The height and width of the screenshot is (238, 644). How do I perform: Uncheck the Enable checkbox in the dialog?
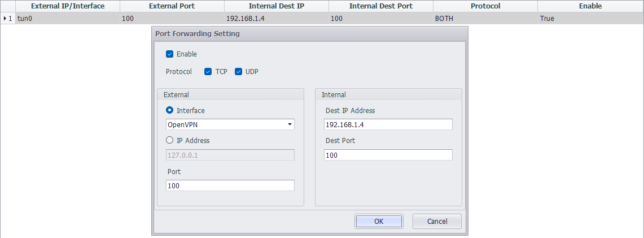pos(169,54)
